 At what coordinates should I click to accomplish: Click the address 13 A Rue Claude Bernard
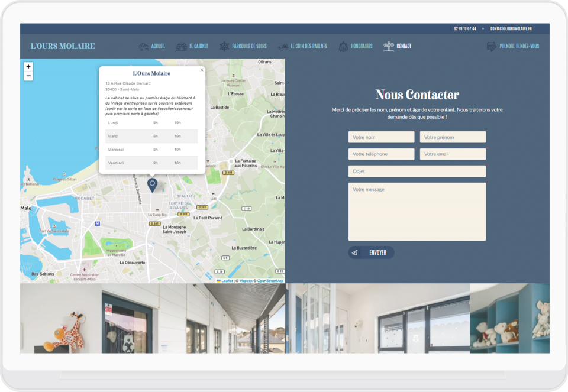pyautogui.click(x=128, y=83)
